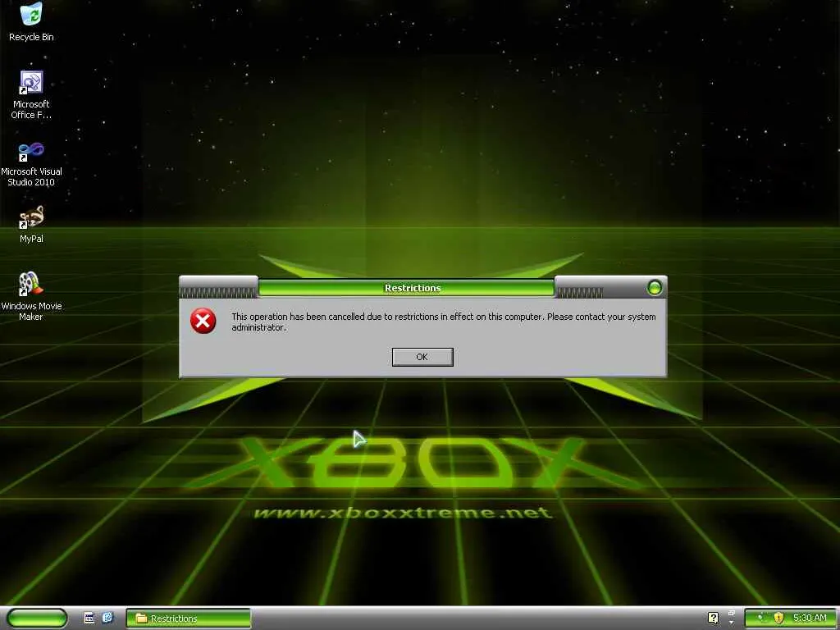Viewport: 840px width, 630px height.
Task: Click the first quick launch icon next to Start
Action: [x=89, y=618]
